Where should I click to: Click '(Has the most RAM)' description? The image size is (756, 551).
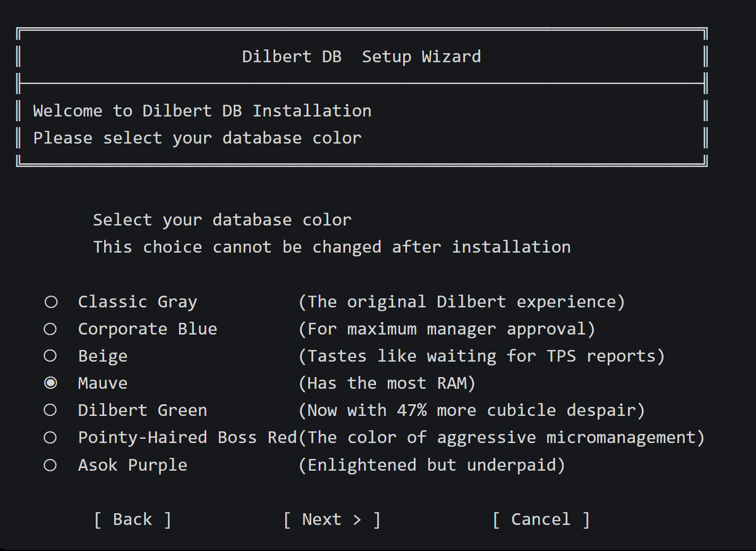[x=387, y=383]
